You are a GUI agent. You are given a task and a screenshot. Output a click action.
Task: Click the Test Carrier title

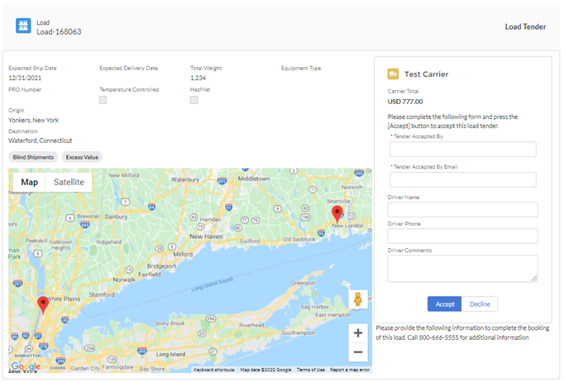pyautogui.click(x=426, y=74)
